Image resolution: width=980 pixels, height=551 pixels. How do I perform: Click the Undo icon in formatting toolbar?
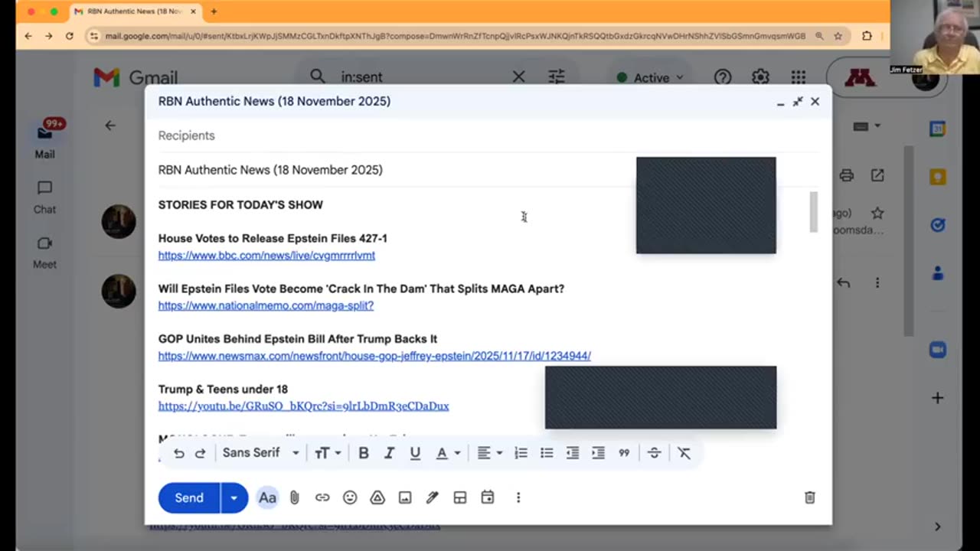(178, 453)
